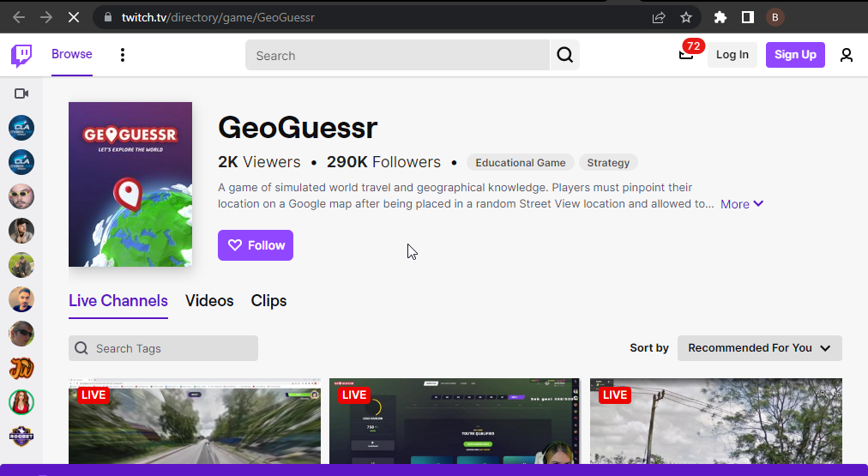Open the three-dot more options menu
Viewport: 868px width, 476px height.
point(123,55)
